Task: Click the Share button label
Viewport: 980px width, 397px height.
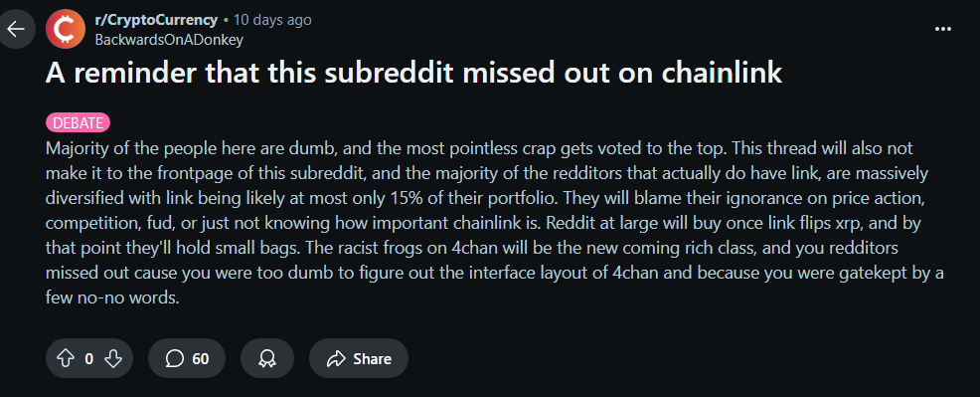Action: pos(373,359)
